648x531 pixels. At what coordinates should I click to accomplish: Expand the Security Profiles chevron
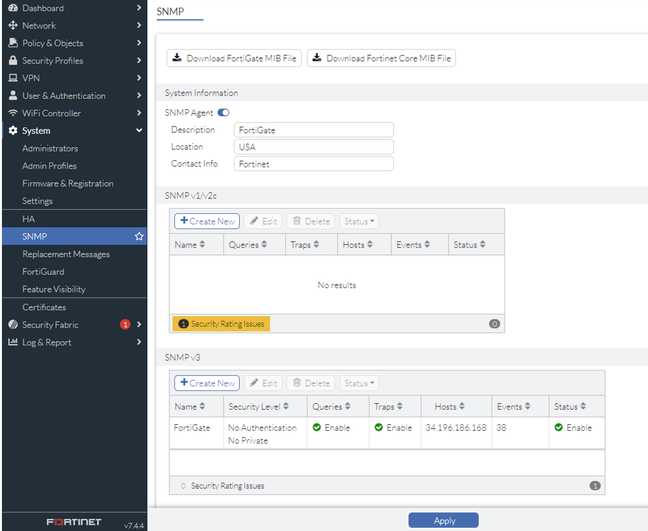coord(139,60)
